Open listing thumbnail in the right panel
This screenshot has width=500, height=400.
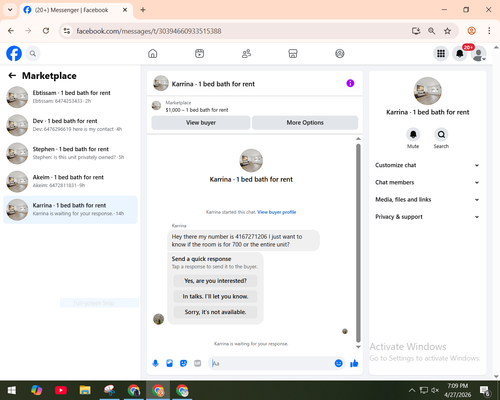point(428,91)
